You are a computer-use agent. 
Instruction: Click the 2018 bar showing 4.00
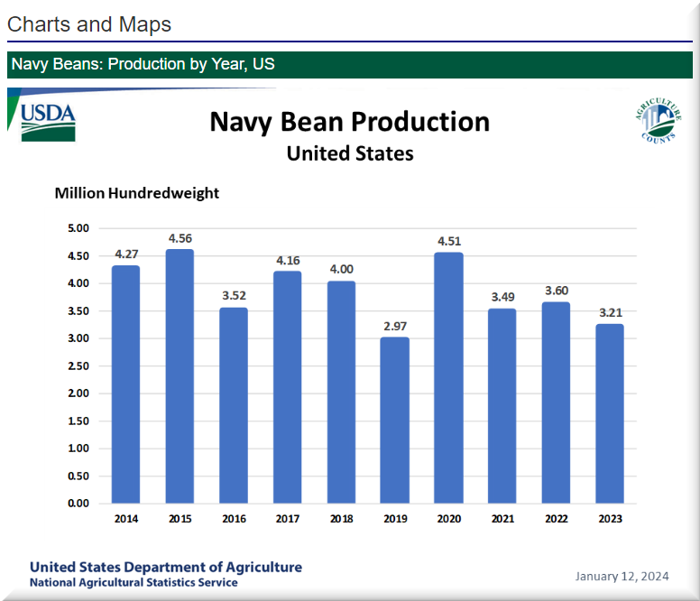pos(341,392)
